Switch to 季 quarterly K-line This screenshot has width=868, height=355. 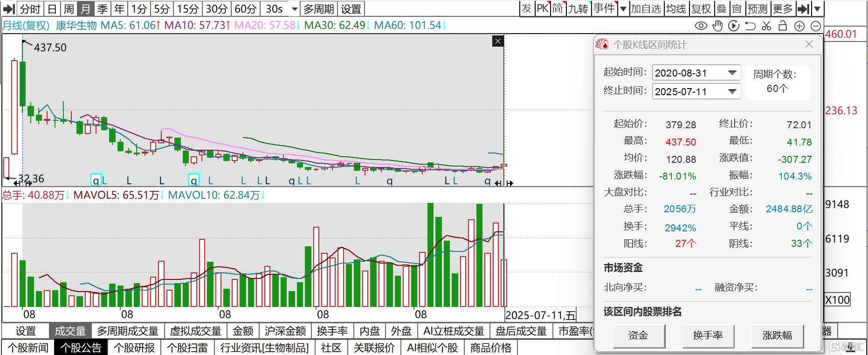[x=103, y=9]
